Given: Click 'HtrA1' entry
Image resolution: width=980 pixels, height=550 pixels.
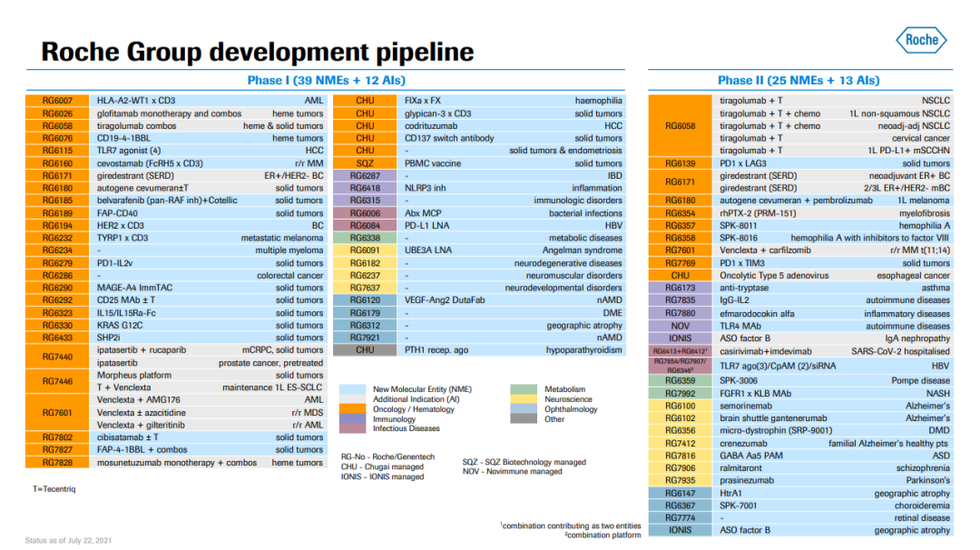Looking at the screenshot, I should point(730,493).
